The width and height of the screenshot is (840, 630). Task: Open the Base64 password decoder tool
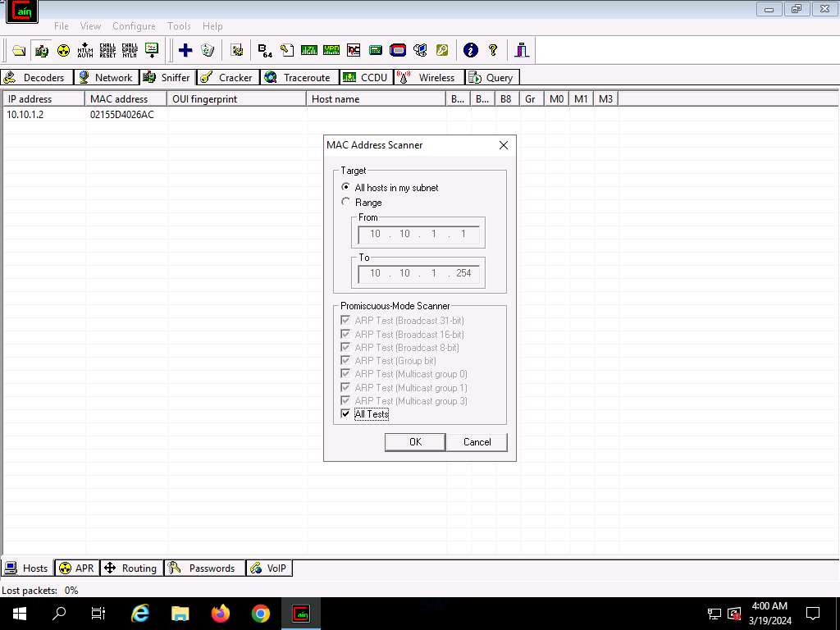pos(265,50)
